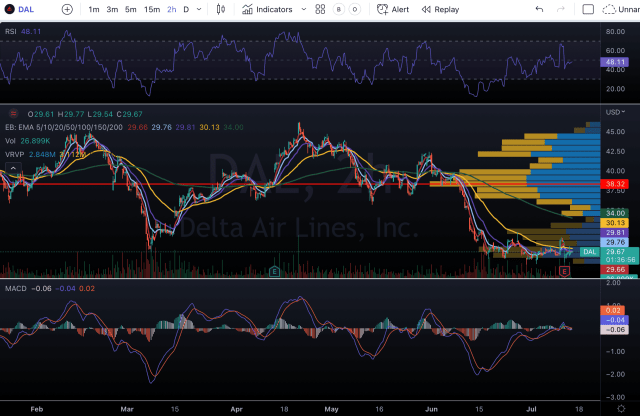Click the orange 0.02 MACD histogram label
This screenshot has width=640, height=416.
[x=615, y=310]
